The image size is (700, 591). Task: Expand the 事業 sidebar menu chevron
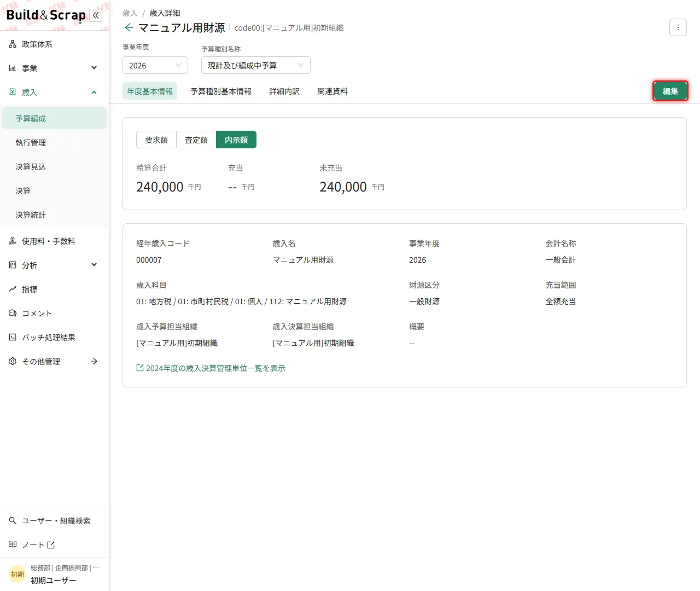(x=94, y=68)
